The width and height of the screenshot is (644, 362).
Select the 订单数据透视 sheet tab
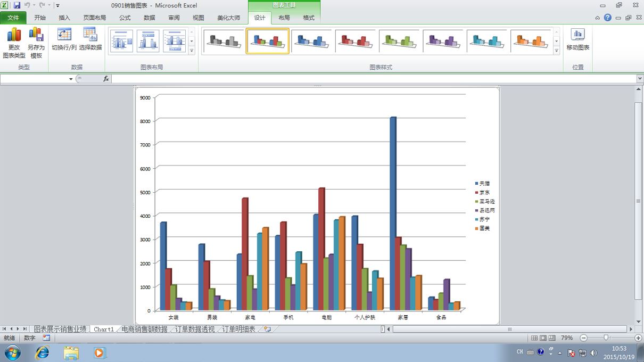(195, 329)
